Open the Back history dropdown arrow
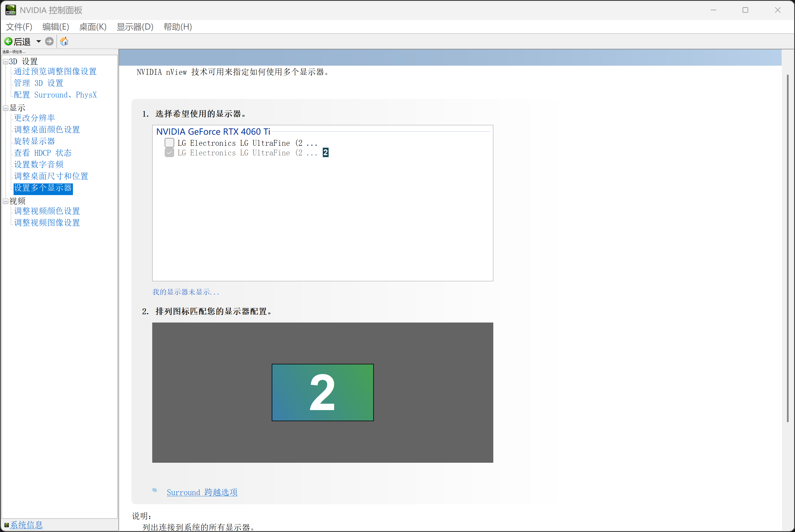 pyautogui.click(x=39, y=41)
